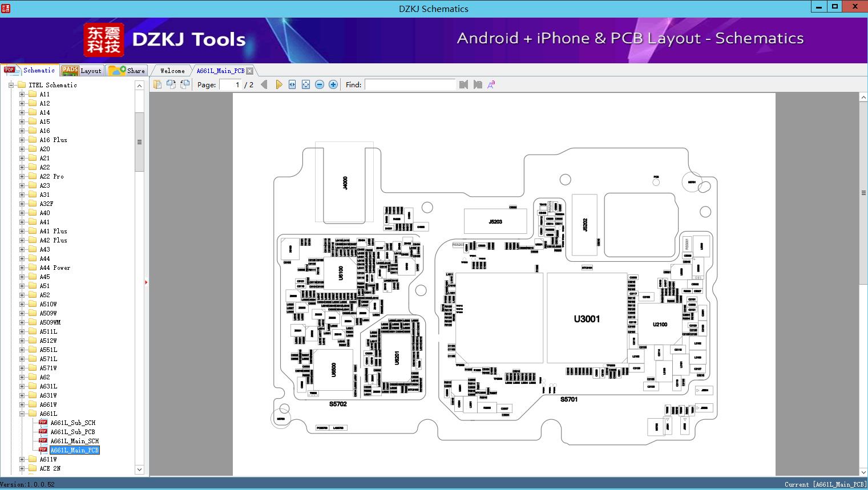Viewport: 868px width, 490px height.
Task: Find next match icon
Action: point(478,84)
